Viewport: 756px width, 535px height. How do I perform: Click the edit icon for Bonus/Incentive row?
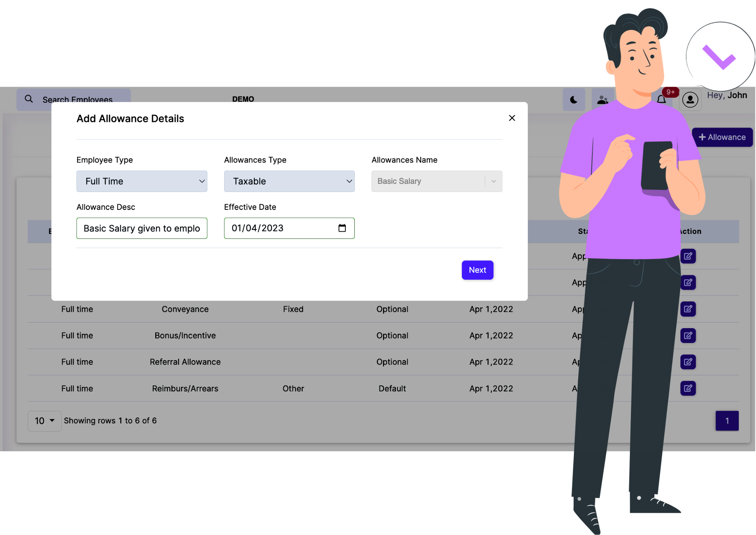click(688, 335)
